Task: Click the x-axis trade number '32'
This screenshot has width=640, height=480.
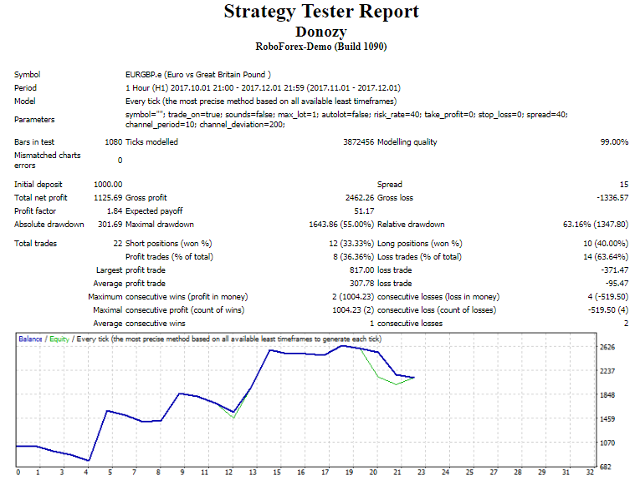Action: point(590,473)
